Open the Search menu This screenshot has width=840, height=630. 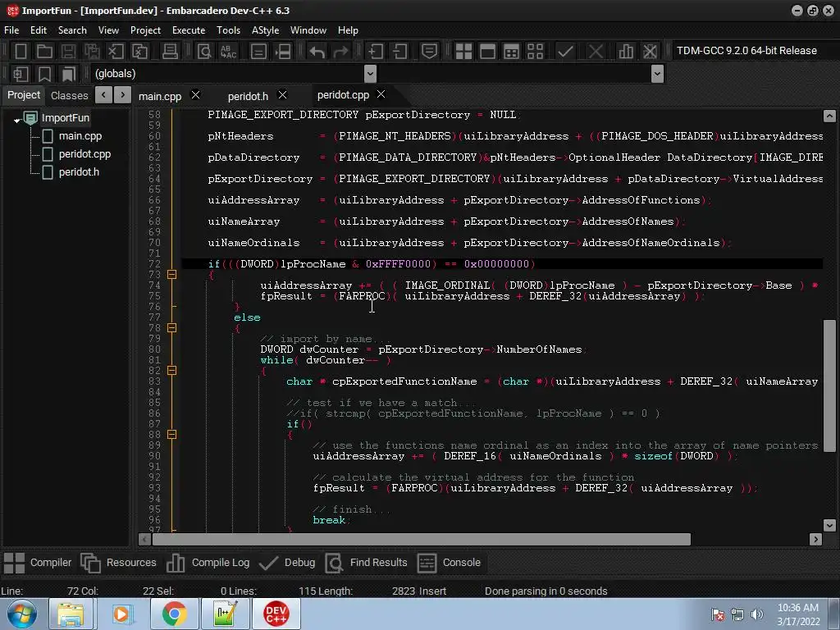click(72, 30)
